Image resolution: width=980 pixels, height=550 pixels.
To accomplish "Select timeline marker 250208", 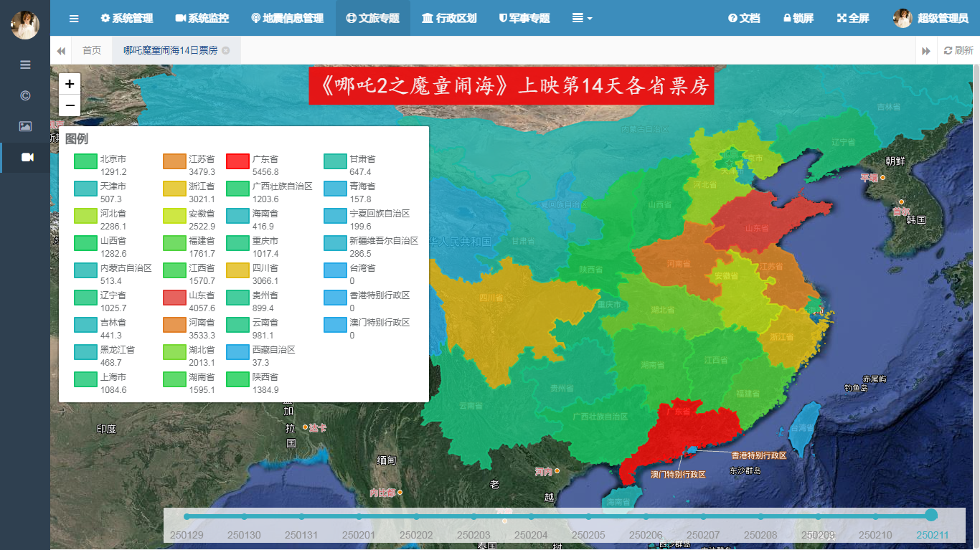I will pyautogui.click(x=760, y=516).
